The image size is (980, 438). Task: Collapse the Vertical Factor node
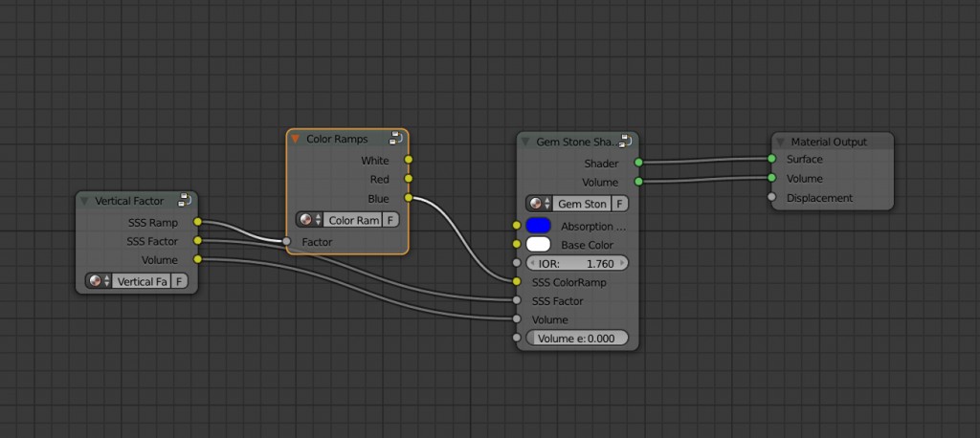85,201
